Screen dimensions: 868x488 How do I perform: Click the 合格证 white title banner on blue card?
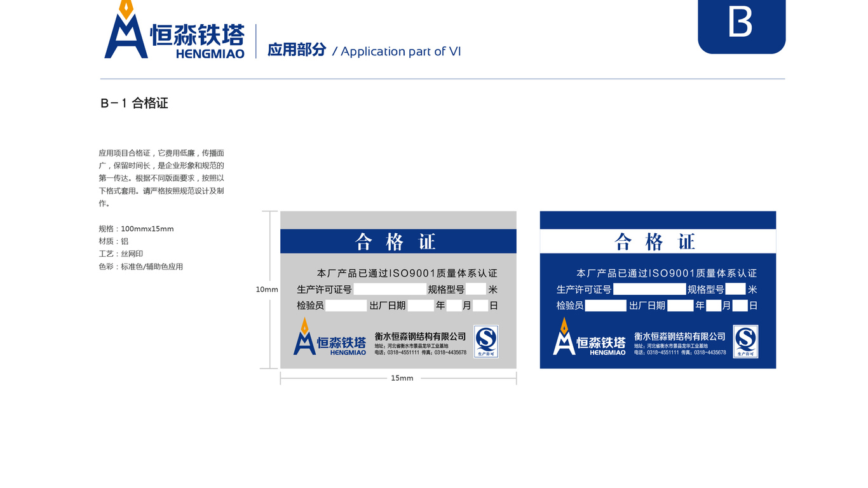pos(658,241)
